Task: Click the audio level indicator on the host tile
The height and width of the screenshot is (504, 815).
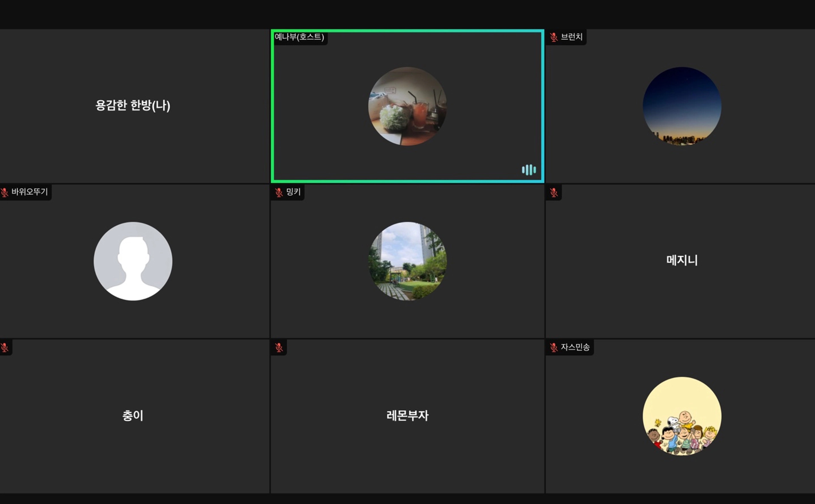Action: (x=528, y=170)
